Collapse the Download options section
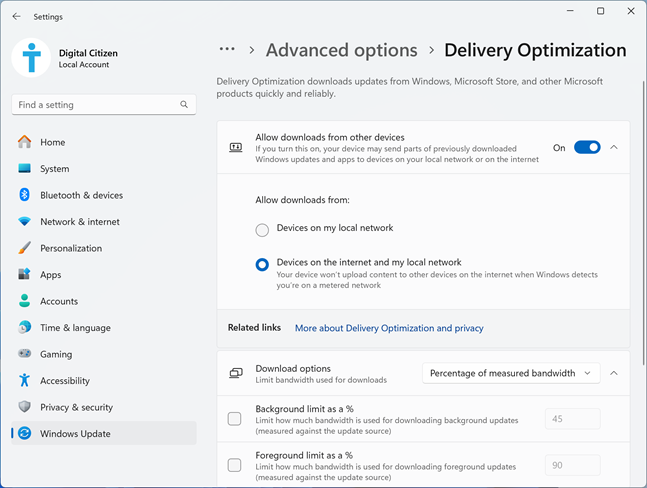Image resolution: width=647 pixels, height=488 pixels. tap(614, 373)
